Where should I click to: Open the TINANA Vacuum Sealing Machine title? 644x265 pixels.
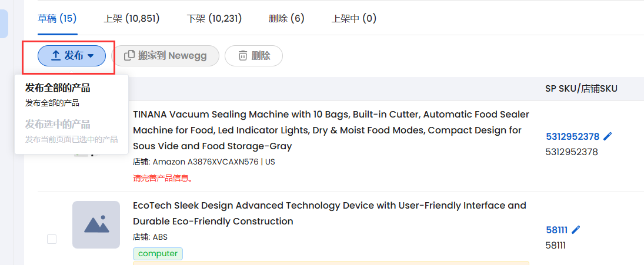331,129
